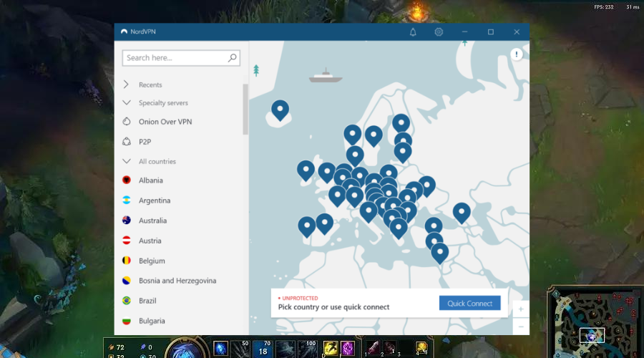The height and width of the screenshot is (358, 644).
Task: Collapse the Specialty servers section
Action: tap(127, 102)
